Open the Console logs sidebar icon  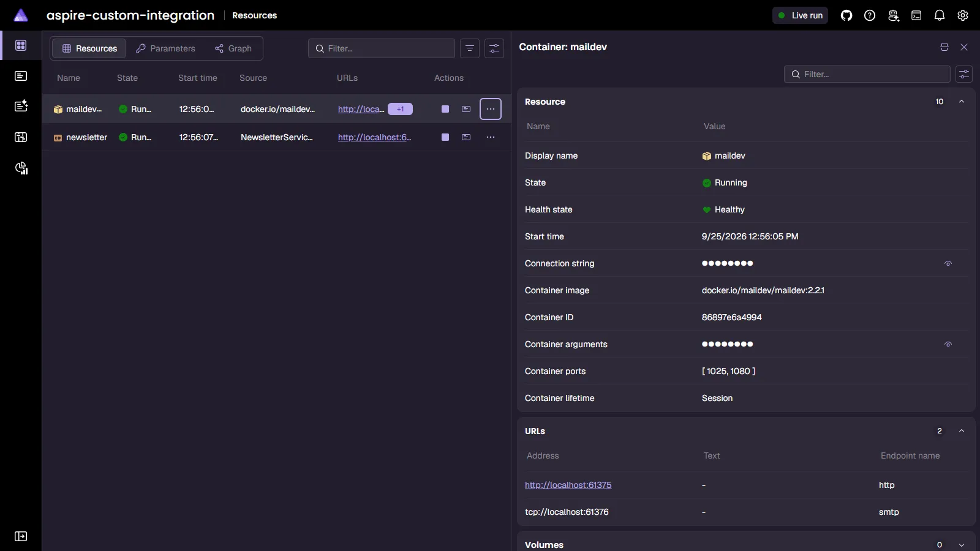pyautogui.click(x=21, y=76)
